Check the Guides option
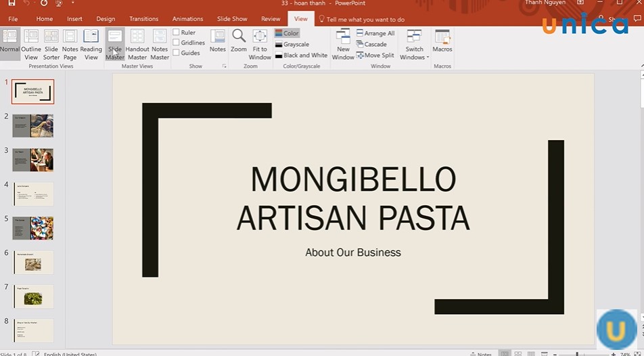 pos(177,53)
